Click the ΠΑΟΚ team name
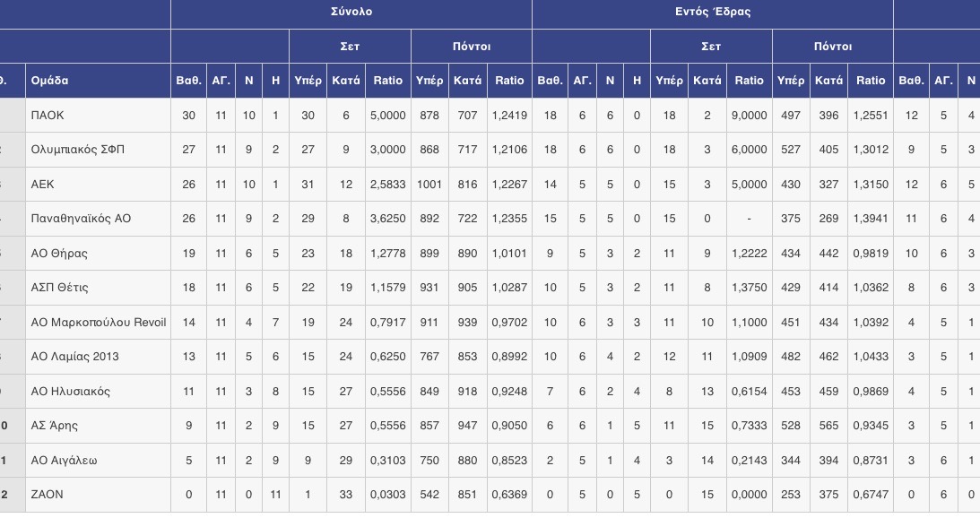Viewport: 980px width, 518px height. (48, 115)
